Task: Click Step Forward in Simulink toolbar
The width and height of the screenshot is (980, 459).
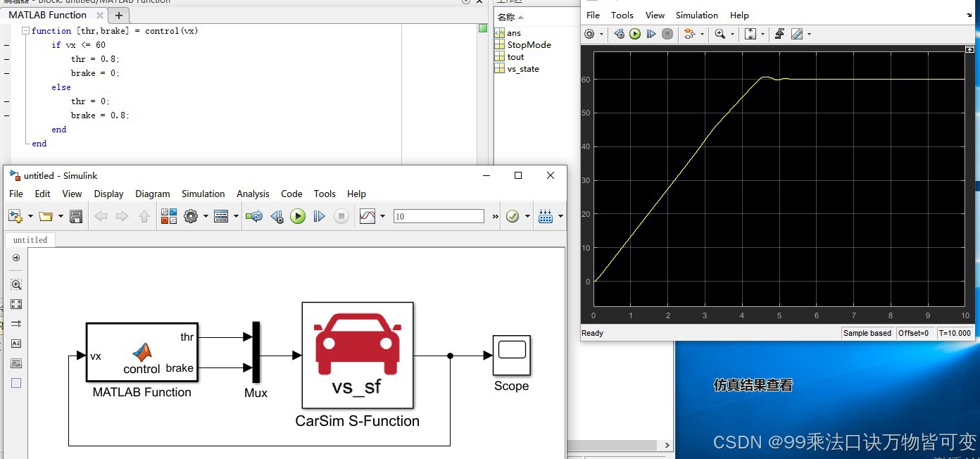Action: [x=320, y=217]
